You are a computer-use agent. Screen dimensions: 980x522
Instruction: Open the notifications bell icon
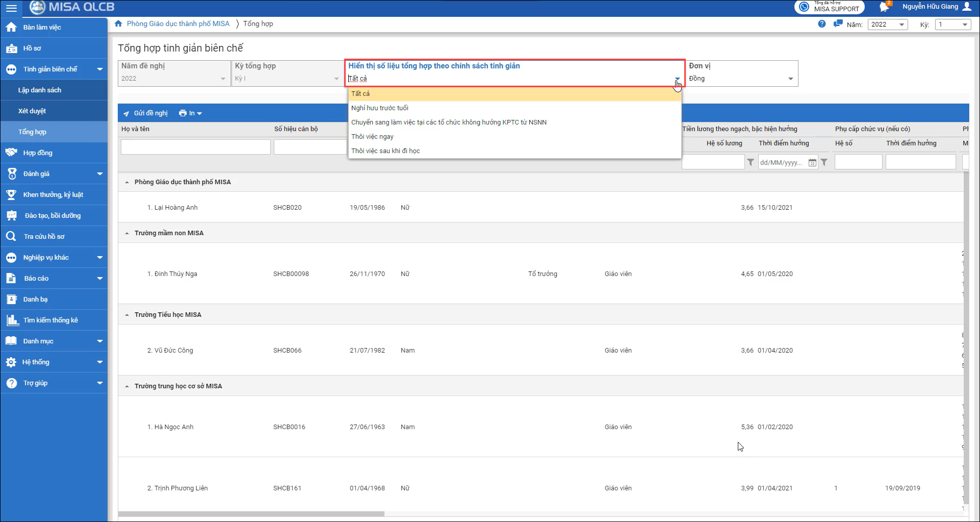tap(884, 7)
